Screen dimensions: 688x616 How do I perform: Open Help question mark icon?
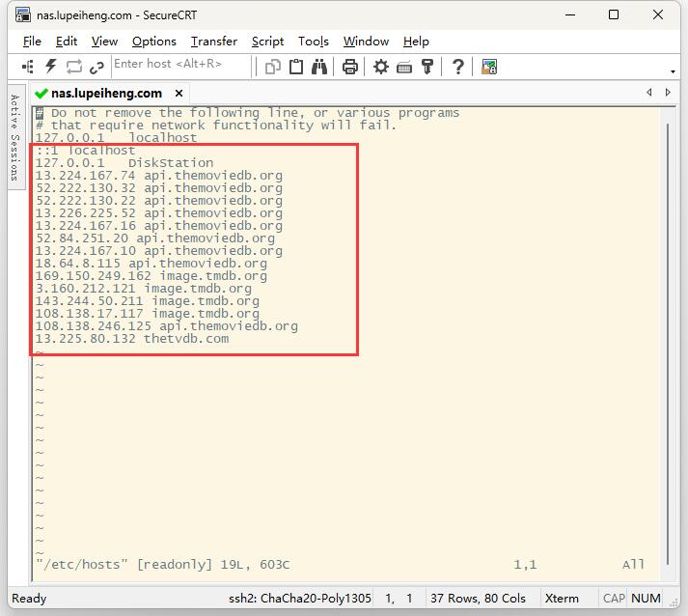(x=458, y=67)
